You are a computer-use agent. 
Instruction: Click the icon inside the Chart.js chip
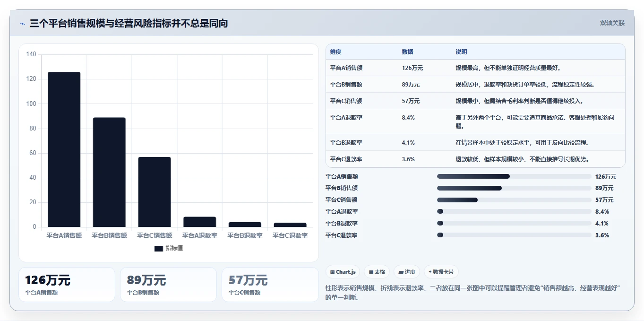click(x=333, y=272)
